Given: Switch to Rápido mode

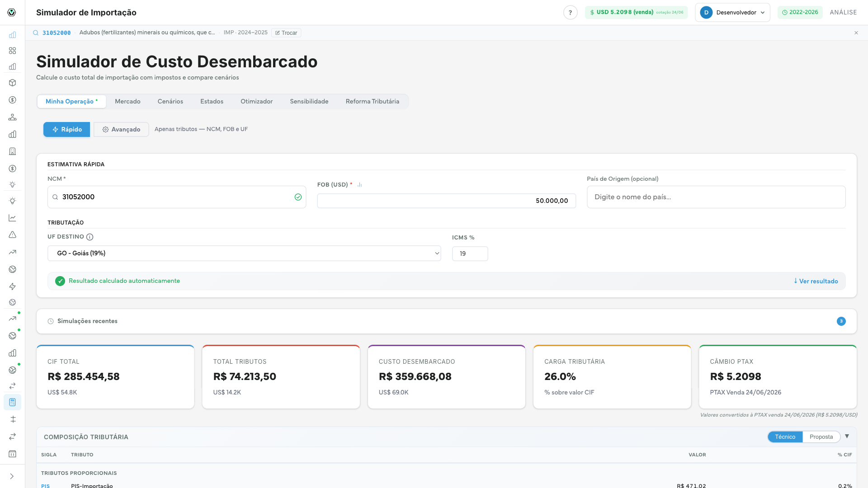Looking at the screenshot, I should 66,129.
